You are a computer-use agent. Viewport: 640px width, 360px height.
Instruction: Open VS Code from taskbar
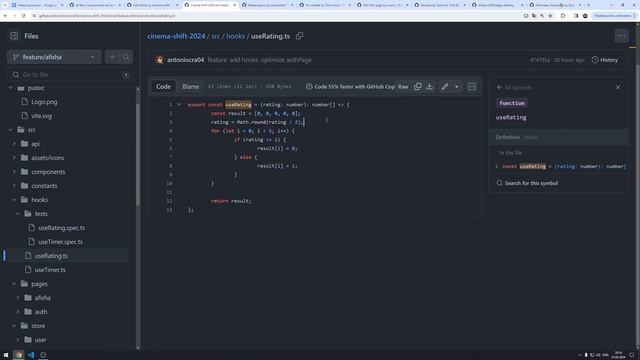click(31, 355)
